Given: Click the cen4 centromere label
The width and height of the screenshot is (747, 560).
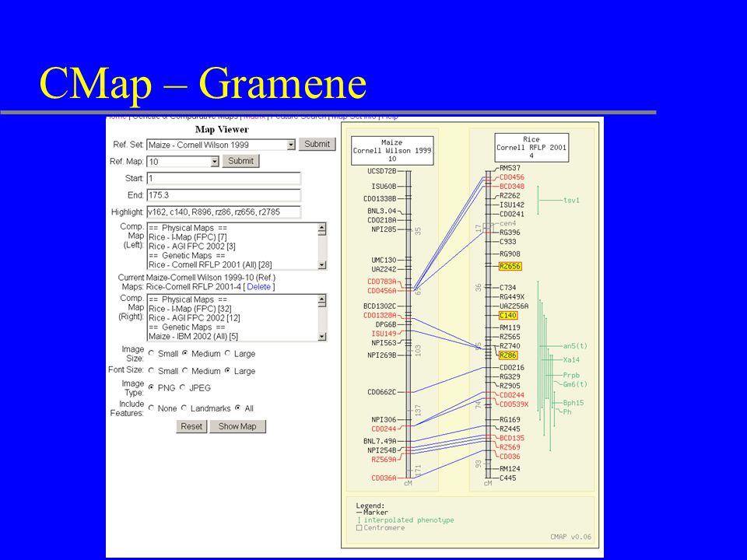Looking at the screenshot, I should [x=508, y=223].
